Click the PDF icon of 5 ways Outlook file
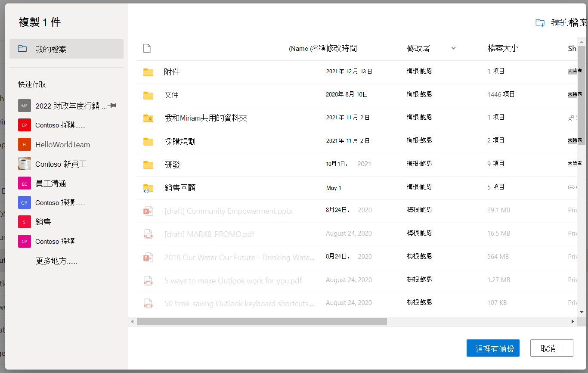588x373 pixels. pos(148,281)
